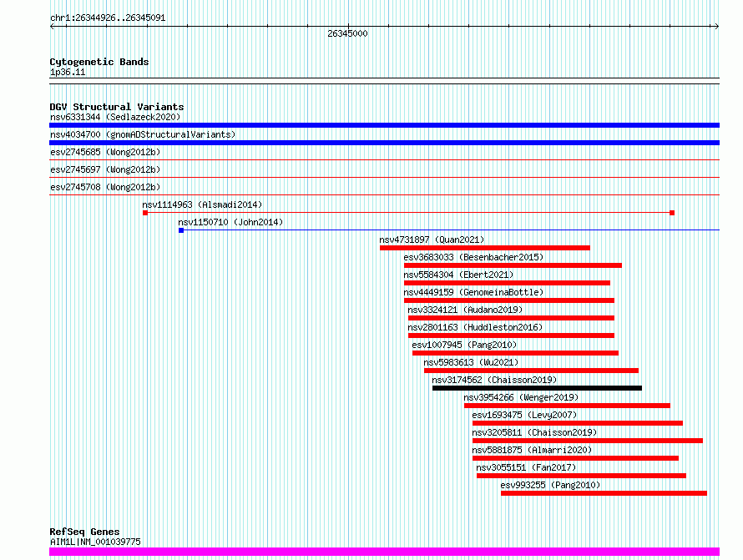Select the nsv3055151 red variant bar
Image resolution: width=743 pixels, height=560 pixels.
coord(581,476)
